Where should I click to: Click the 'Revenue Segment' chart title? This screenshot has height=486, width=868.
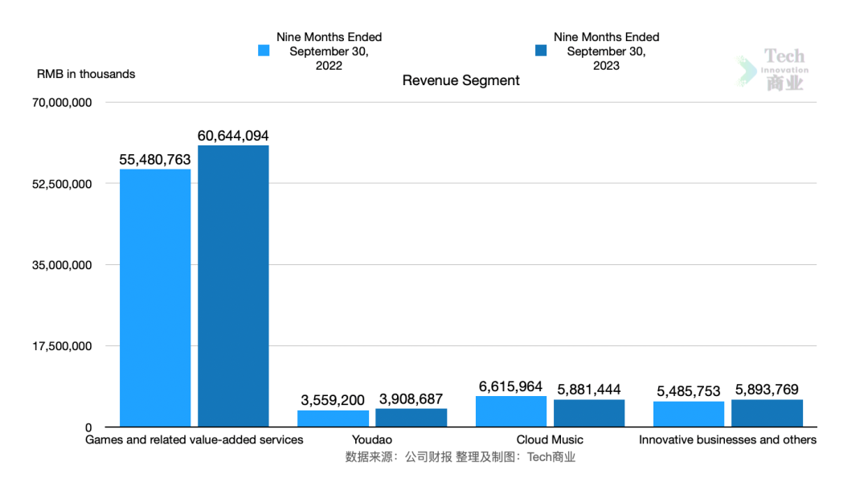coord(461,80)
